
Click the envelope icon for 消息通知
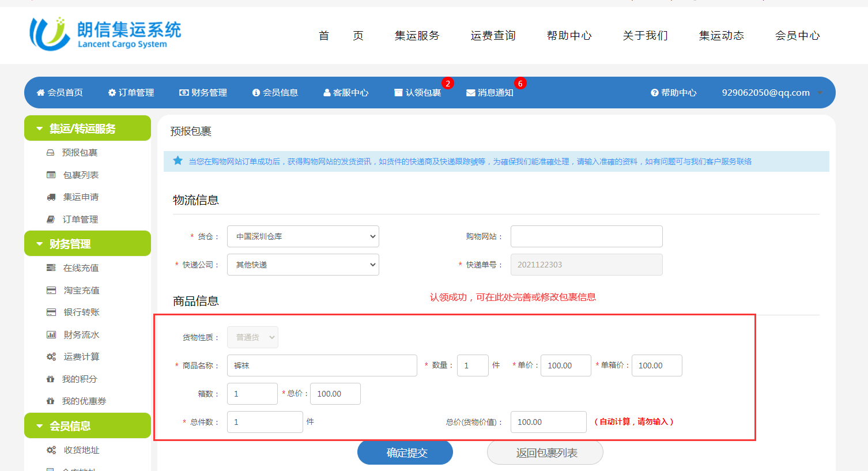pyautogui.click(x=470, y=93)
